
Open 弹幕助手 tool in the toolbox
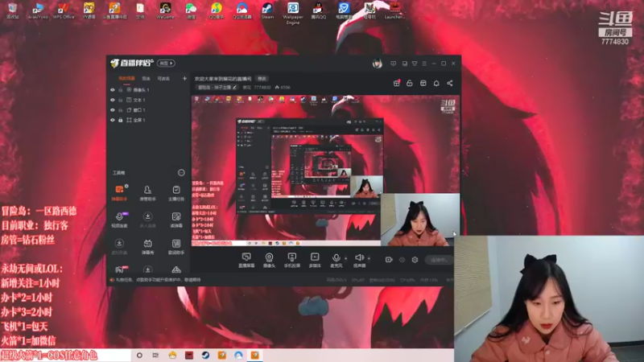tap(119, 193)
